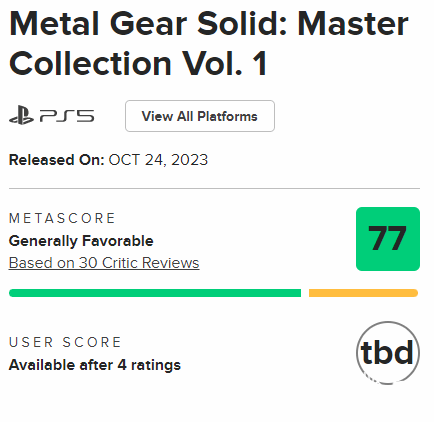This screenshot has width=434, height=422.
Task: Click the PS5 wordmark logo
Action: pos(67,116)
